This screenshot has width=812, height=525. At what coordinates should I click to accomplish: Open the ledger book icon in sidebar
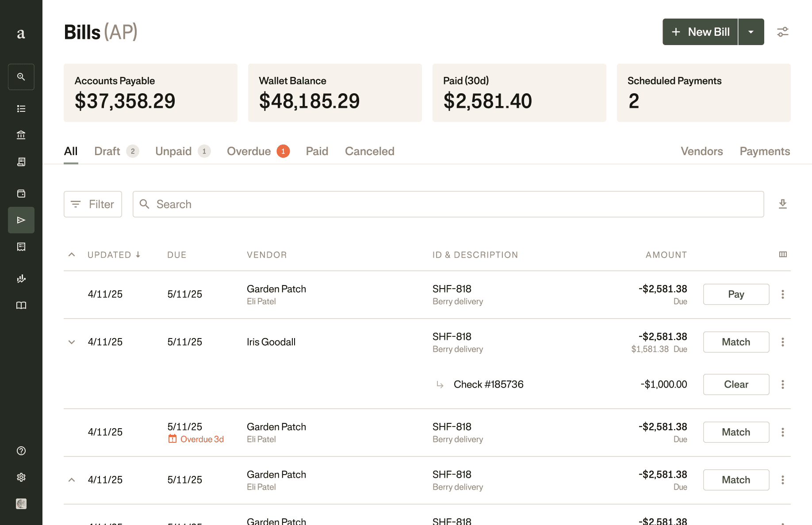point(21,305)
